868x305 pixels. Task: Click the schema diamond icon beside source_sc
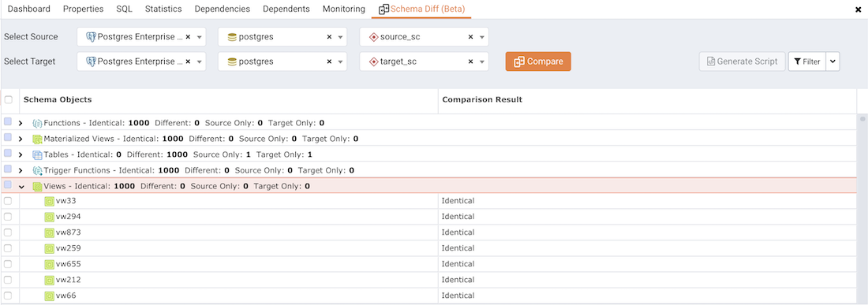pyautogui.click(x=374, y=37)
